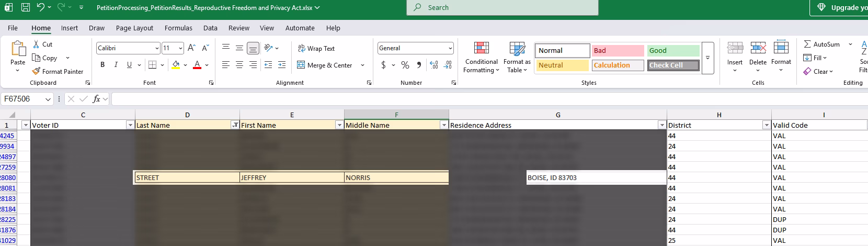
Task: Top Align the cell contents
Action: click(x=226, y=48)
